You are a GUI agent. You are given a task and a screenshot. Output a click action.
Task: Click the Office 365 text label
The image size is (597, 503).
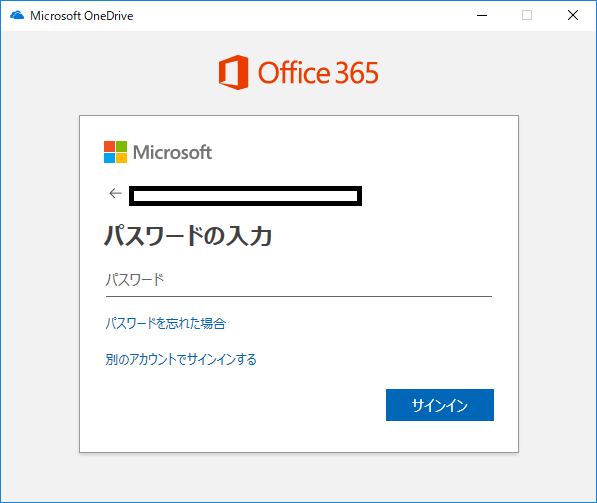318,72
